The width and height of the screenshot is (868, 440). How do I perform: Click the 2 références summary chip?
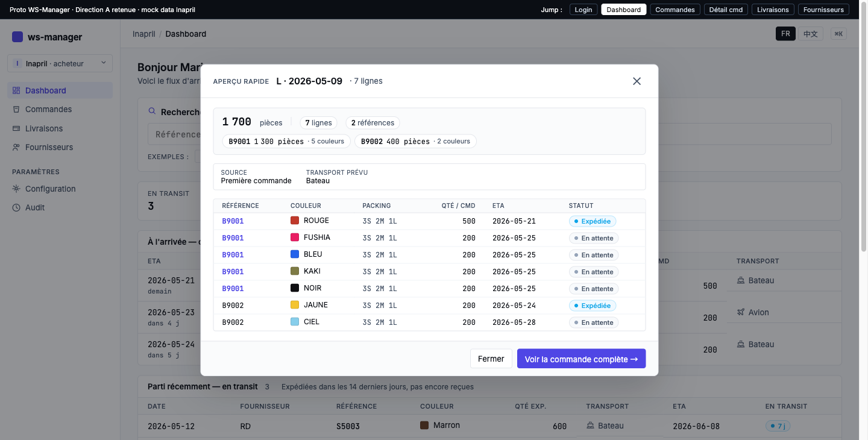[373, 123]
